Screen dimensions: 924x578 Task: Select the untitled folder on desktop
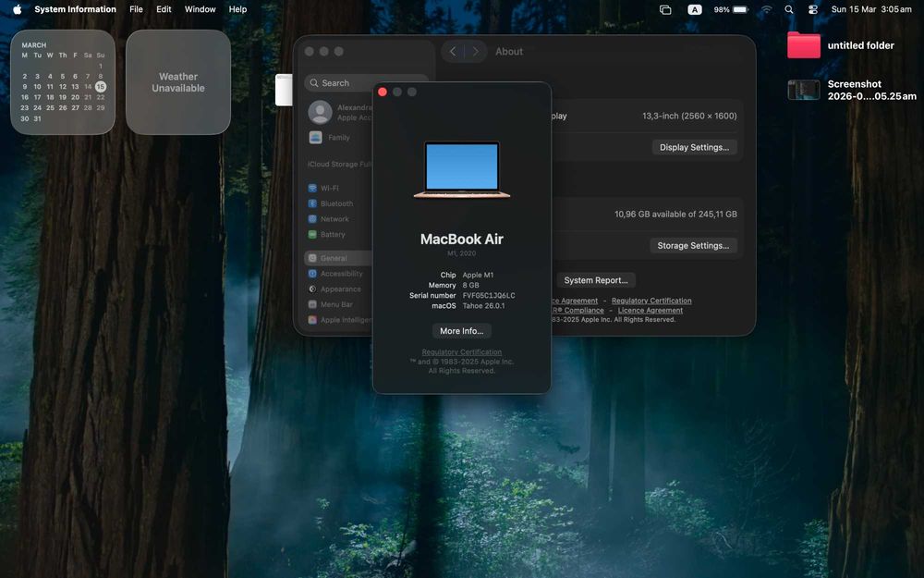coord(804,45)
